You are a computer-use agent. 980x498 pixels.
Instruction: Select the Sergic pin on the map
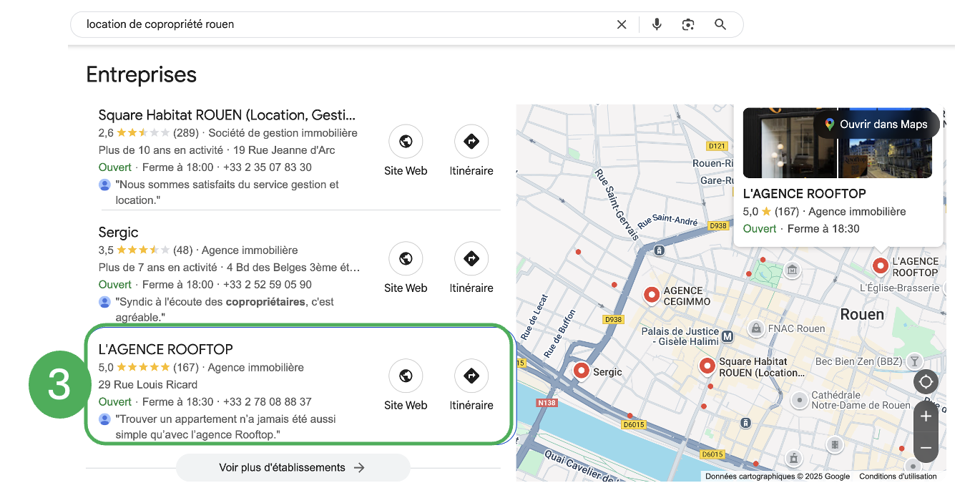[x=582, y=371]
